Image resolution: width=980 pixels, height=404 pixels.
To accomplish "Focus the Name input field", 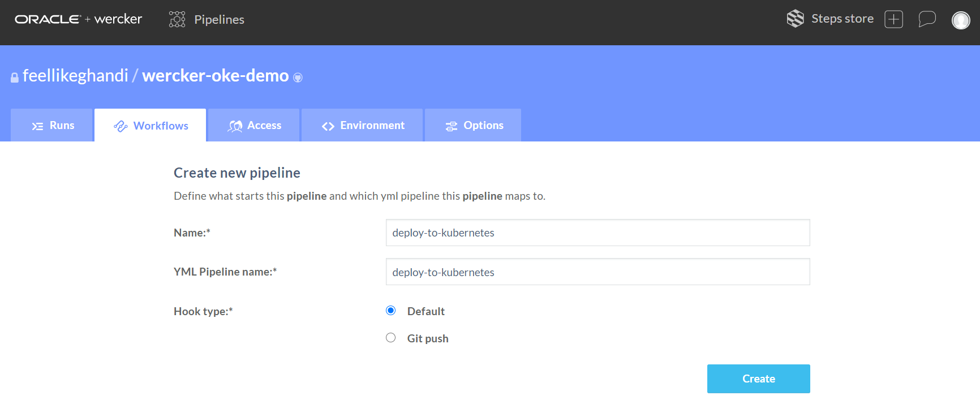I will click(x=598, y=233).
